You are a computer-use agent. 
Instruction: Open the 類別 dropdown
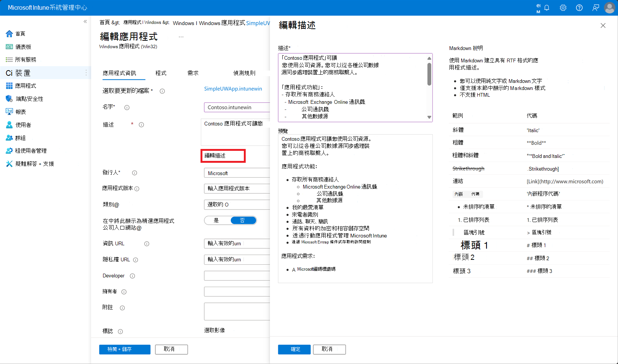pyautogui.click(x=237, y=205)
